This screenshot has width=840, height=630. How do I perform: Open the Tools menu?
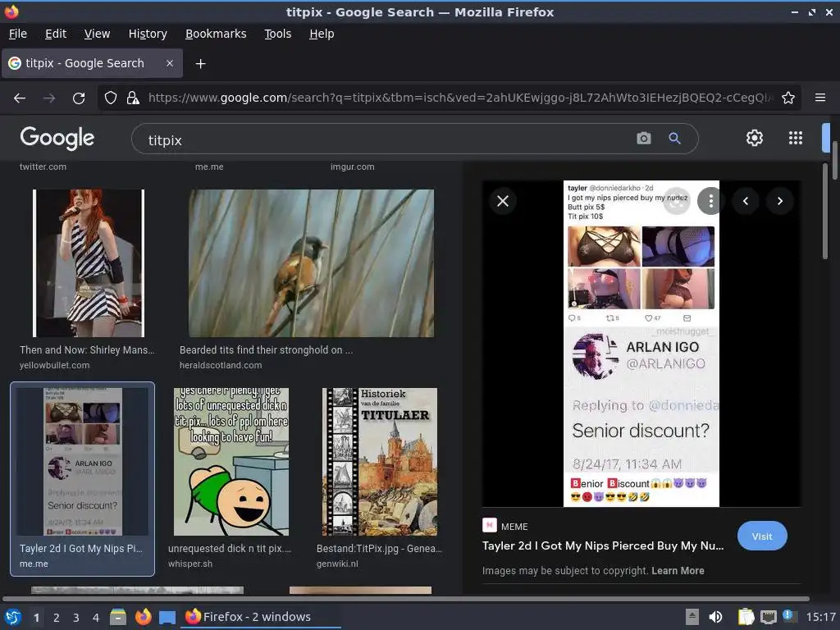277,34
